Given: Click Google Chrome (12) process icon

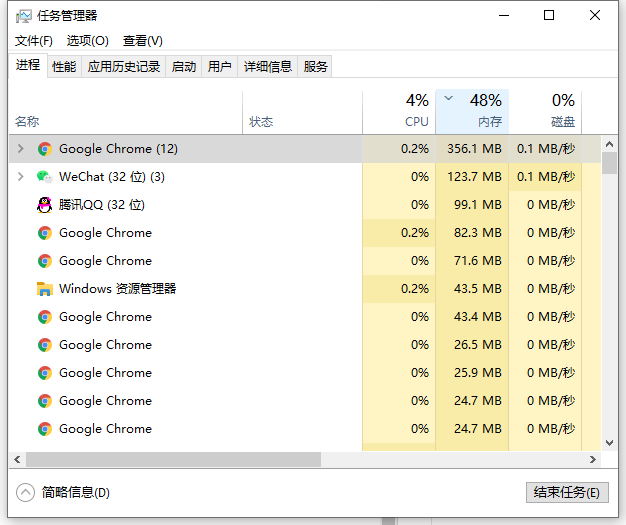Looking at the screenshot, I should (x=44, y=149).
